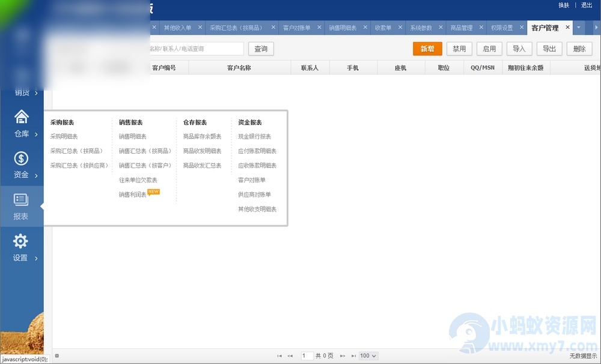The width and height of the screenshot is (601, 364).
Task: Click the orange 新增 button
Action: click(x=427, y=49)
